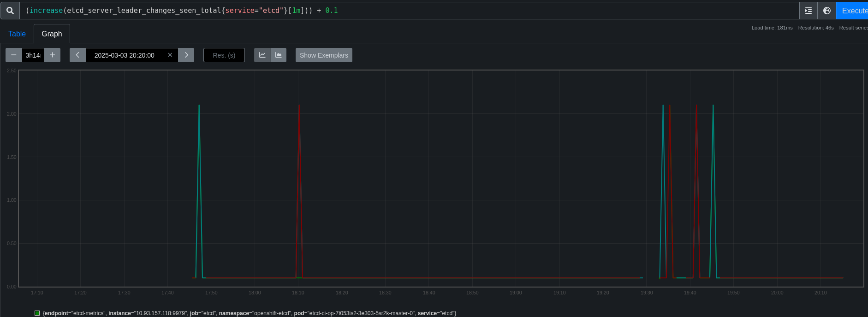Viewport: 868px width, 317px height.
Task: Click the 'Resolution: 46s' text
Action: 816,28
